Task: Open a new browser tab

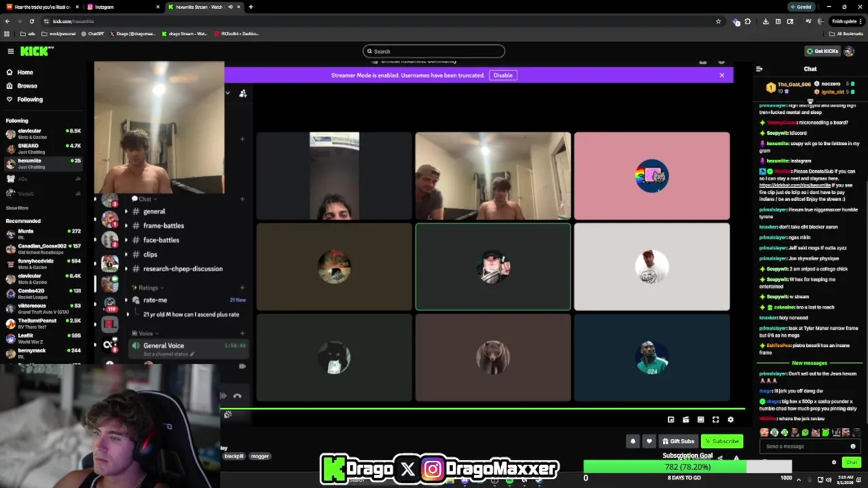Action: pos(251,7)
